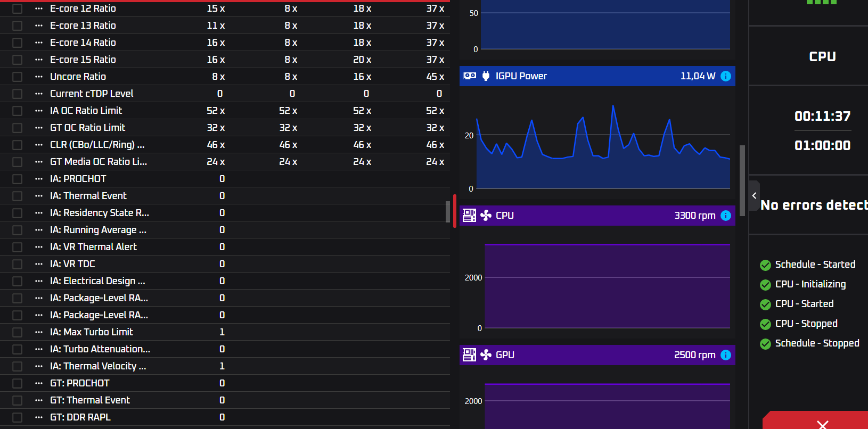Viewport: 868px width, 429px height.
Task: Click the info icon beside 3300 rpm
Action: (726, 216)
